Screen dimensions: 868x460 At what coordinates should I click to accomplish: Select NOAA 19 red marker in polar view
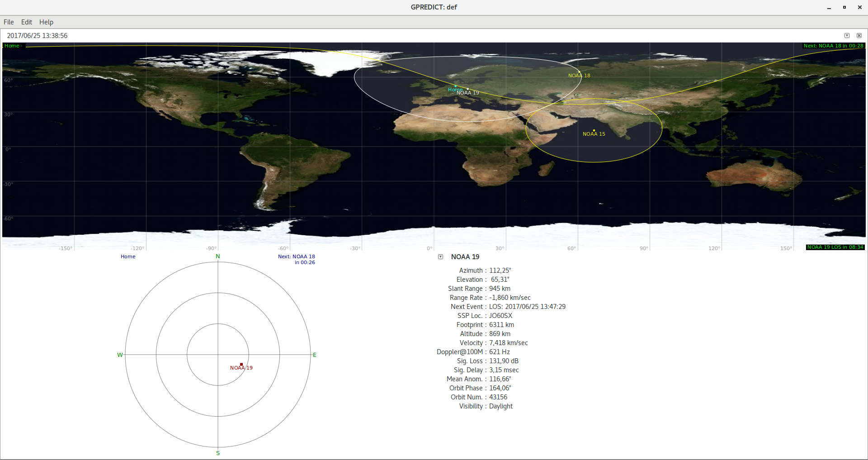point(241,364)
